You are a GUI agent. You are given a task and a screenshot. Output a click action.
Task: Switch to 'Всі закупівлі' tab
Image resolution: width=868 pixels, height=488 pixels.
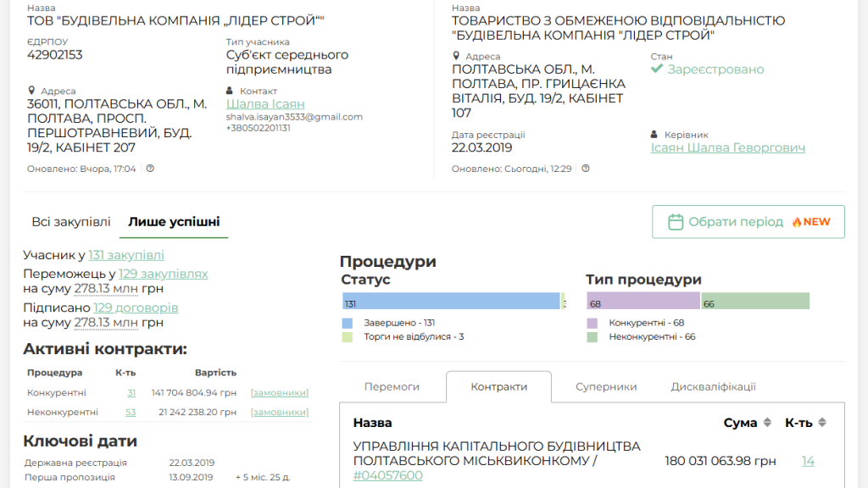71,222
